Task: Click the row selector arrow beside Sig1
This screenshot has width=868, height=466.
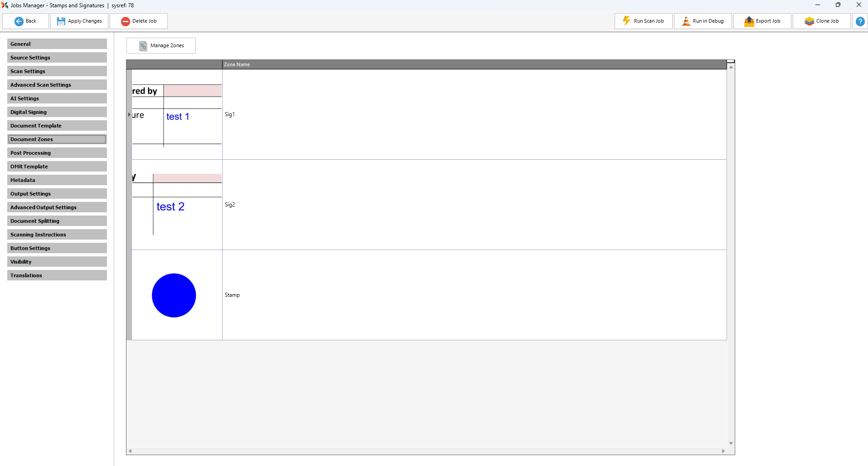Action: pyautogui.click(x=129, y=115)
